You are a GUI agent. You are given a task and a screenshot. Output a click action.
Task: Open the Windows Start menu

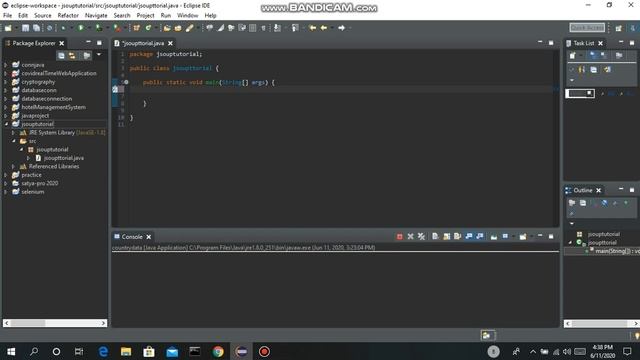coord(11,351)
